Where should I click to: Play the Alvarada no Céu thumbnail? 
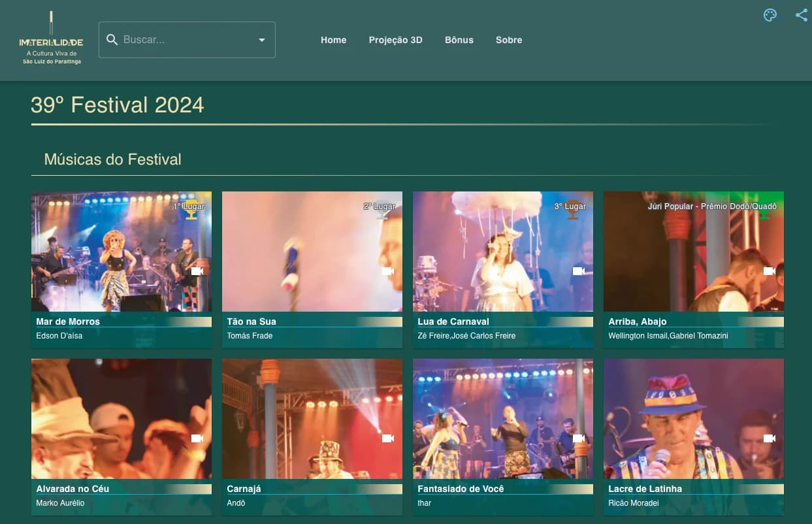(121, 418)
